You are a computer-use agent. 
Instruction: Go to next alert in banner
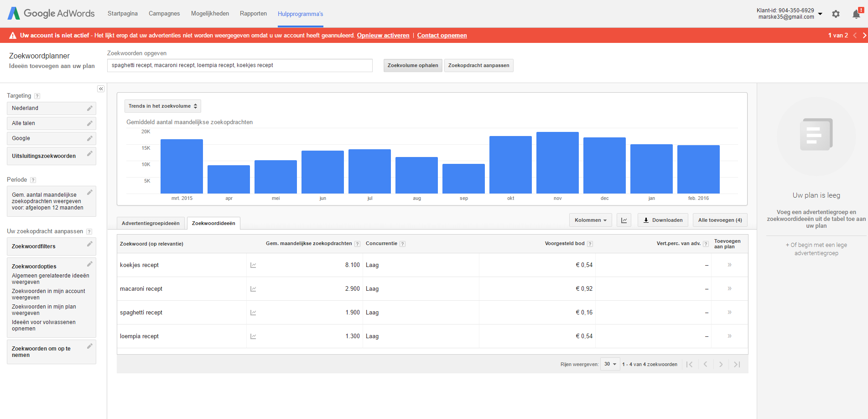pyautogui.click(x=864, y=35)
